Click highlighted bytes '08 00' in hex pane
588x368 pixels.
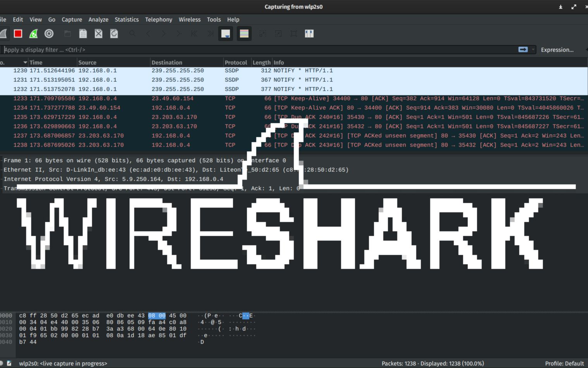click(156, 316)
